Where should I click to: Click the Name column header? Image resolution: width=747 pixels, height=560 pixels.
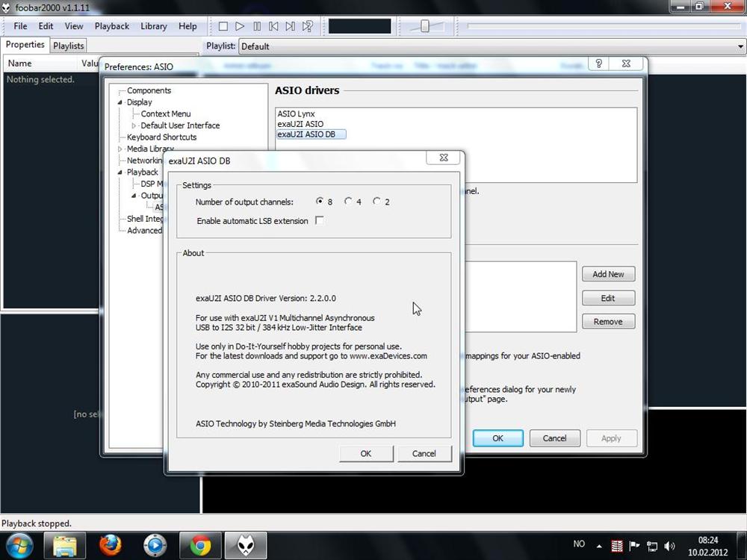pos(40,63)
